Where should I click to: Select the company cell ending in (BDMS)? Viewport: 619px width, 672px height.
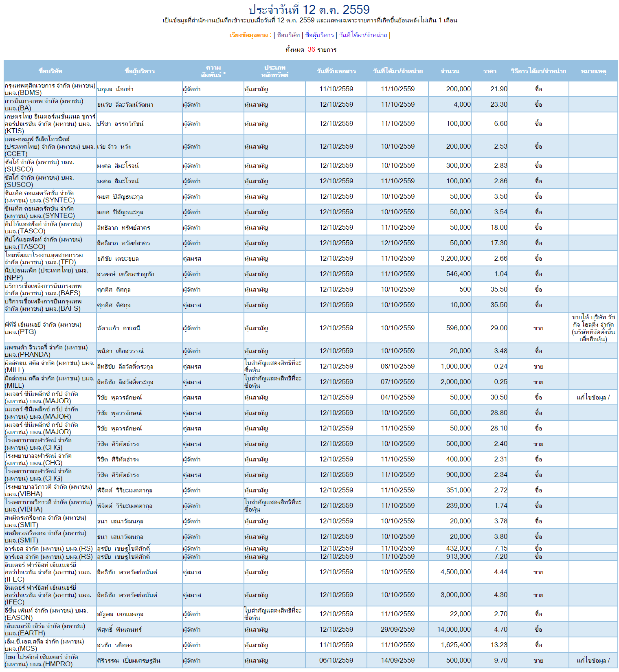tap(50, 89)
